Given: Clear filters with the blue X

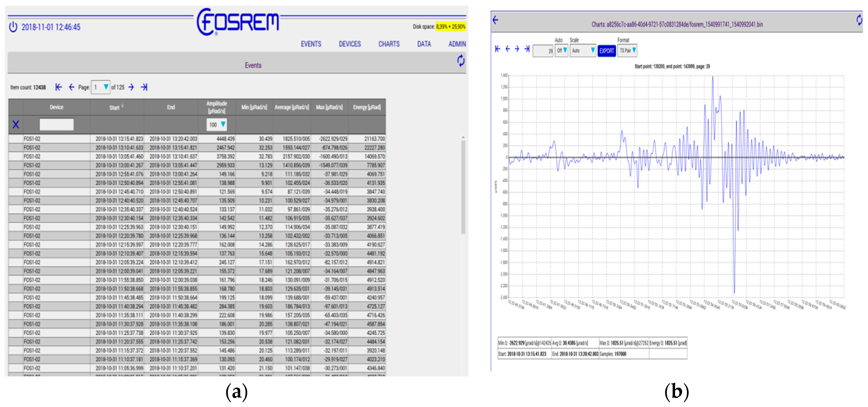Looking at the screenshot, I should pos(16,125).
